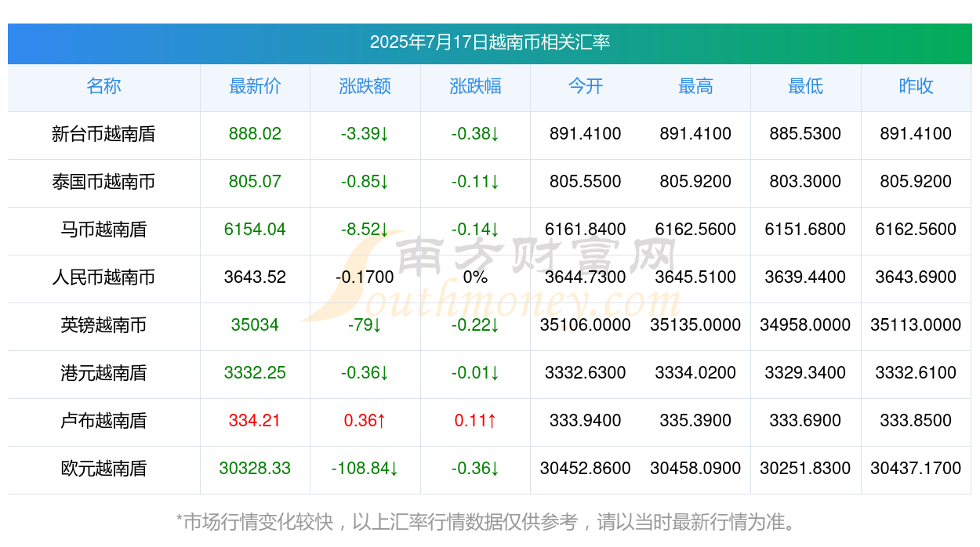Click previous close 333.8500

[x=916, y=421]
